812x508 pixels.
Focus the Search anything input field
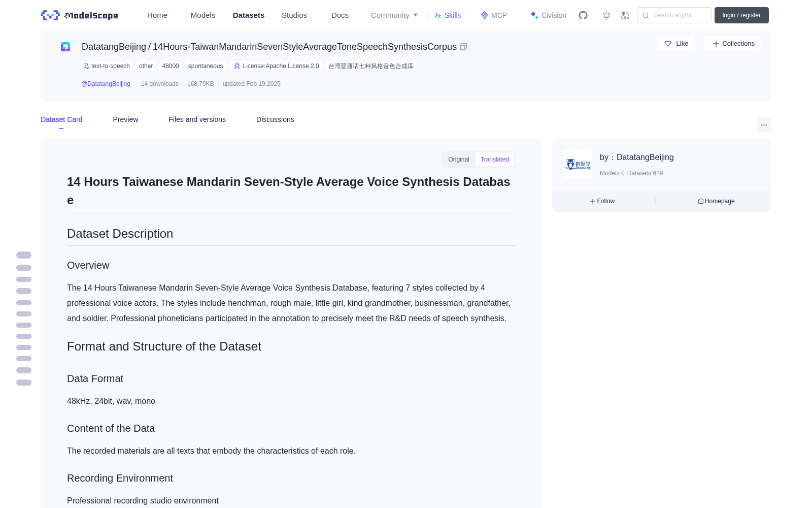[x=674, y=15]
